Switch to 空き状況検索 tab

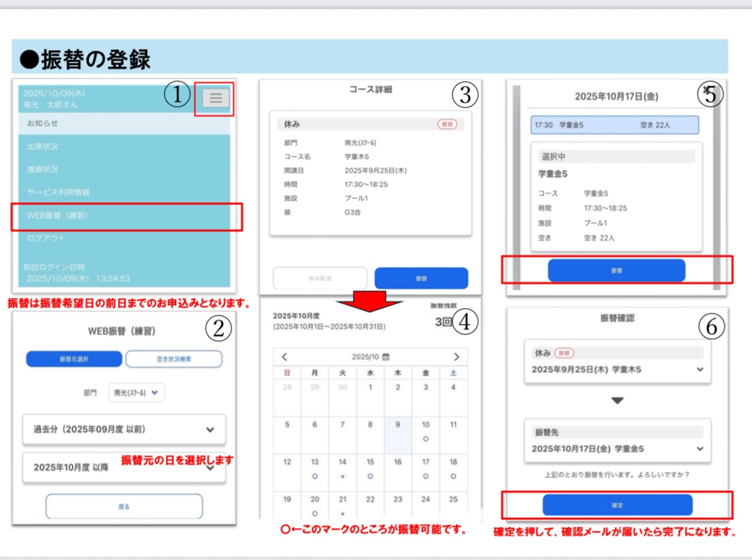174,359
